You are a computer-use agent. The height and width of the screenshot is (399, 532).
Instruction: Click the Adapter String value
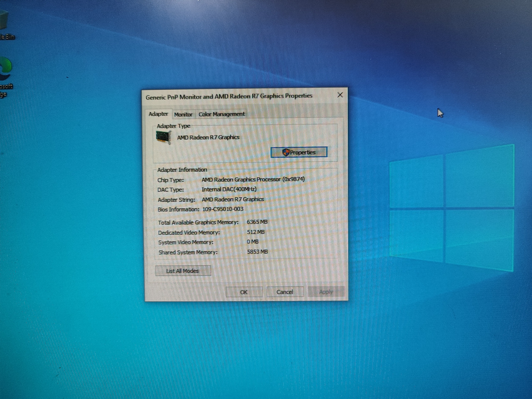[x=233, y=199]
